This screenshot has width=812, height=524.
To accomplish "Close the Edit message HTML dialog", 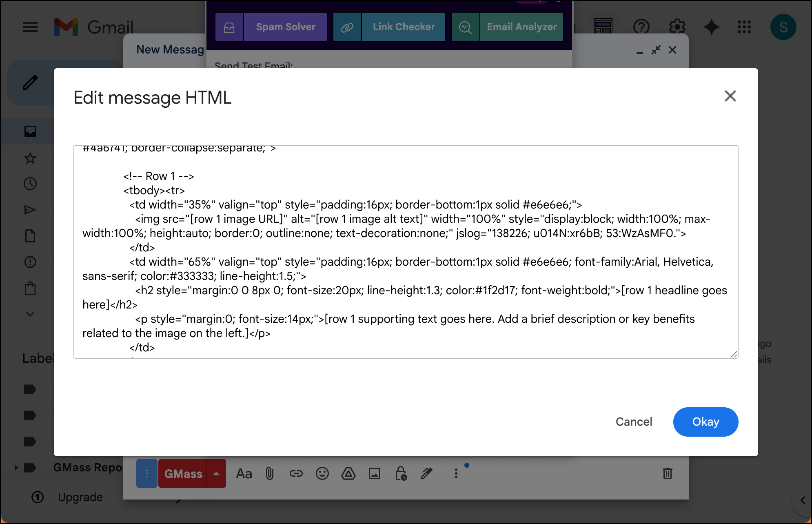I will coord(730,96).
